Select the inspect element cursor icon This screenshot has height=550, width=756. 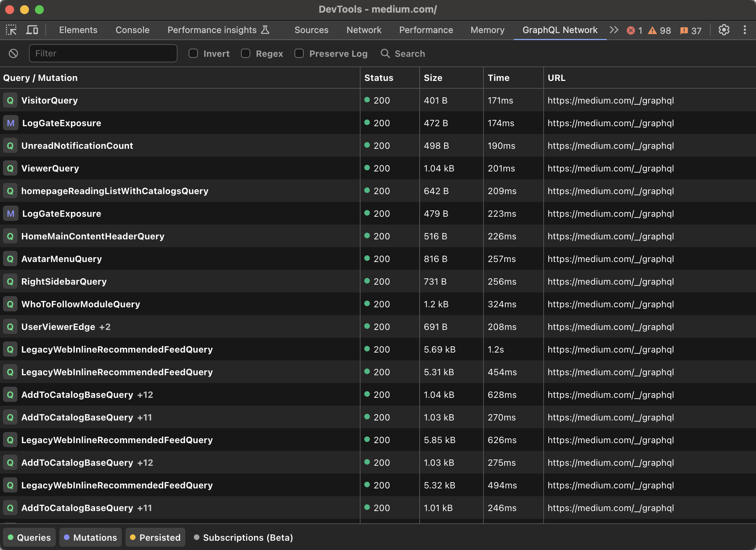pyautogui.click(x=11, y=30)
